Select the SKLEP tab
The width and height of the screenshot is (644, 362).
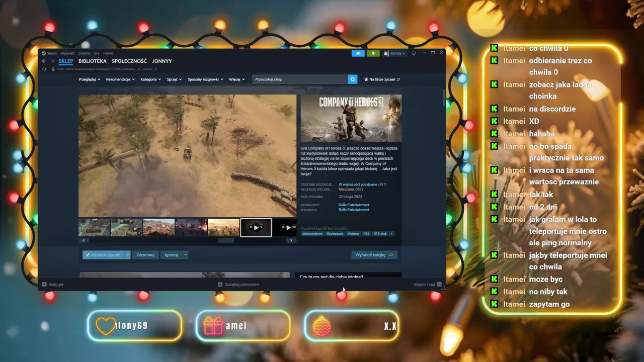[x=66, y=61]
